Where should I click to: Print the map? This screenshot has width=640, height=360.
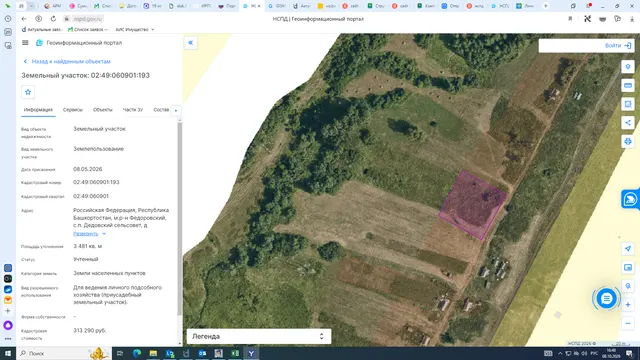tap(628, 141)
